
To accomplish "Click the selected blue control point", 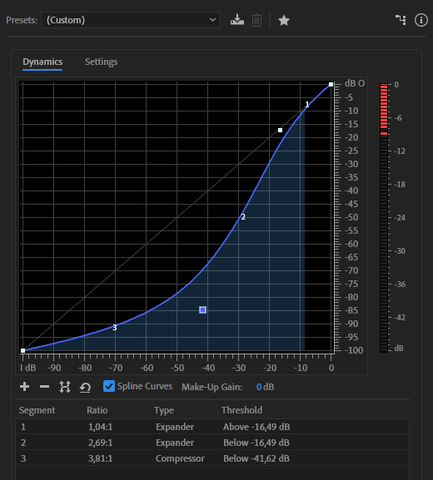I will 203,310.
